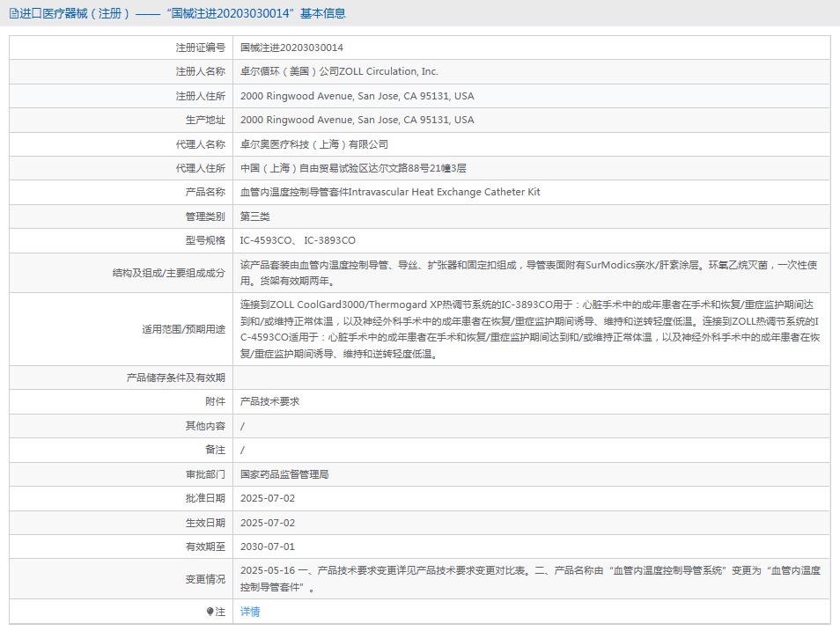Click expiry date value 2030-07-01

pos(268,547)
